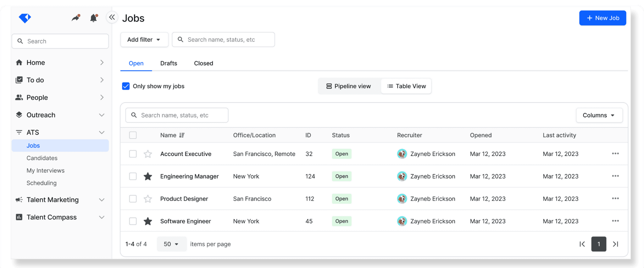Go to last page of results
Screen dimensions: 644x268
click(x=615, y=244)
